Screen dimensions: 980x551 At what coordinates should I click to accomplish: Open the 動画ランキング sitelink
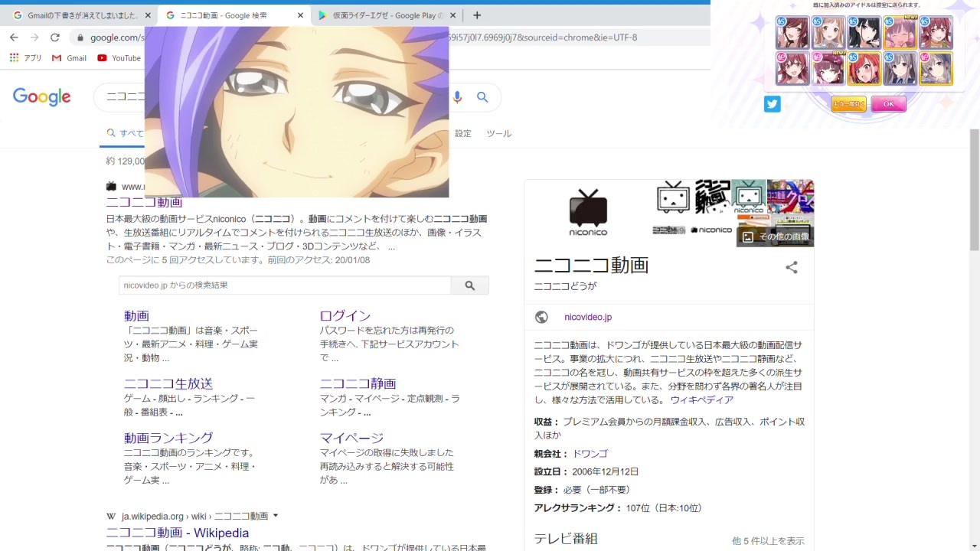(x=168, y=438)
